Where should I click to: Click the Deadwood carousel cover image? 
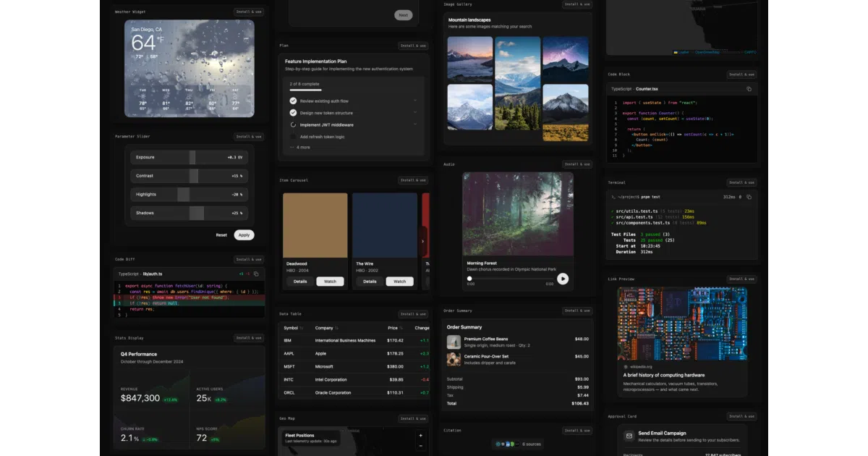pos(315,224)
